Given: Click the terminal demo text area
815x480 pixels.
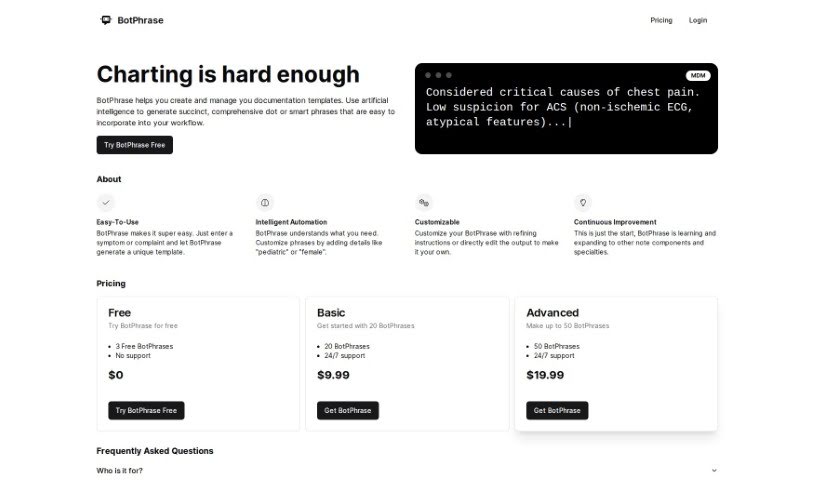Looking at the screenshot, I should coord(560,108).
